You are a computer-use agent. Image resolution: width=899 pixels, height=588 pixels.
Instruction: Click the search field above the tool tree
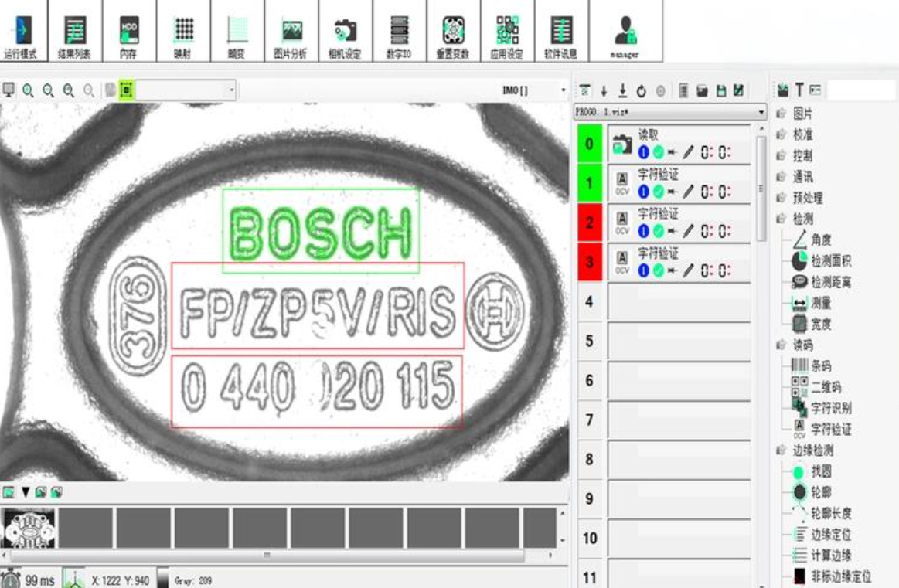coord(861,90)
